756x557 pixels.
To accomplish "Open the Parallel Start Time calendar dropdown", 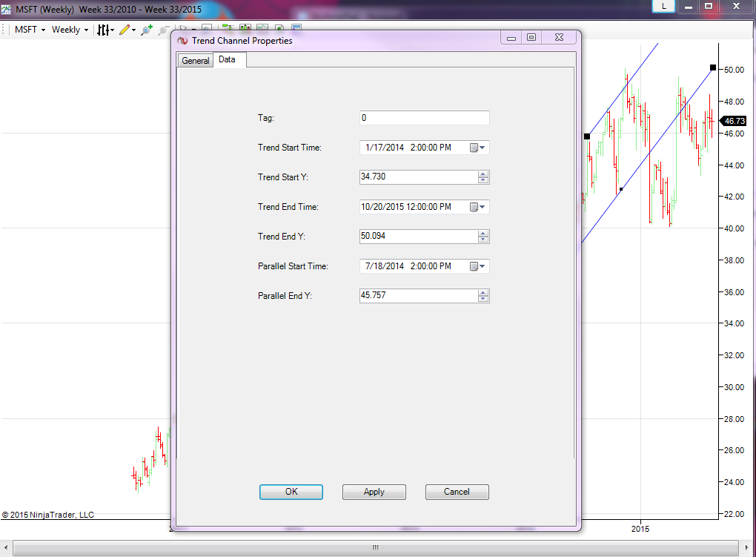I will pyautogui.click(x=477, y=266).
